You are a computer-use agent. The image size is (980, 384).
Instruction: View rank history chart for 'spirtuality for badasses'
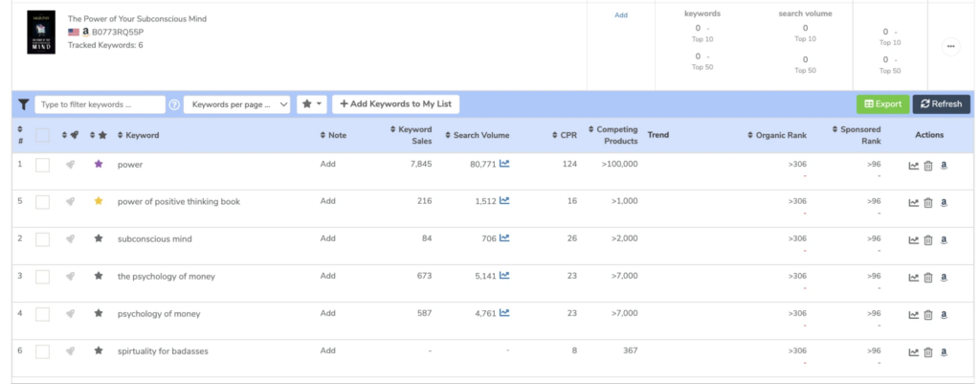913,352
